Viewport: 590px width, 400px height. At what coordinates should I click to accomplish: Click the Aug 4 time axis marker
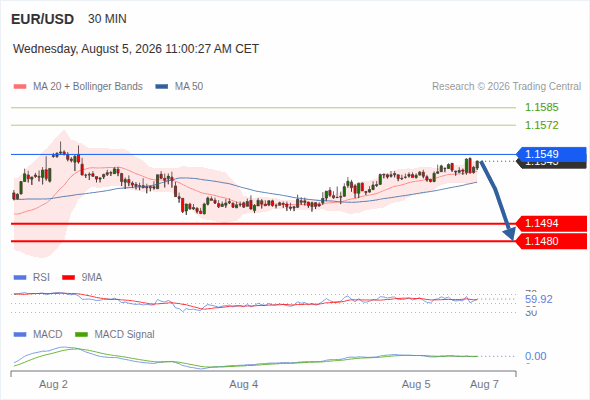click(244, 385)
